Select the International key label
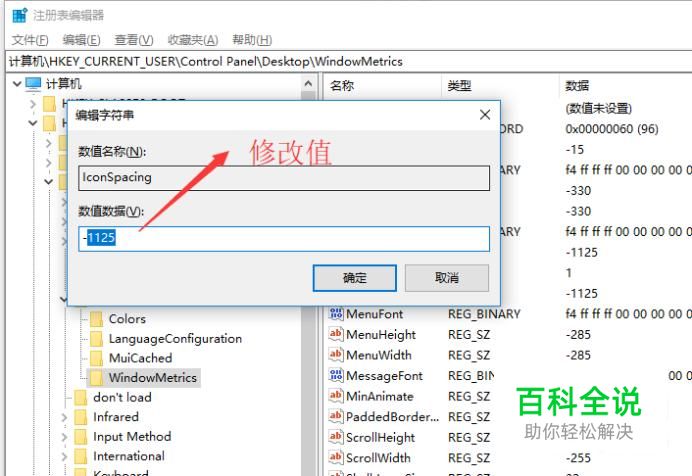Screen dimensions: 692x476 (x=129, y=456)
